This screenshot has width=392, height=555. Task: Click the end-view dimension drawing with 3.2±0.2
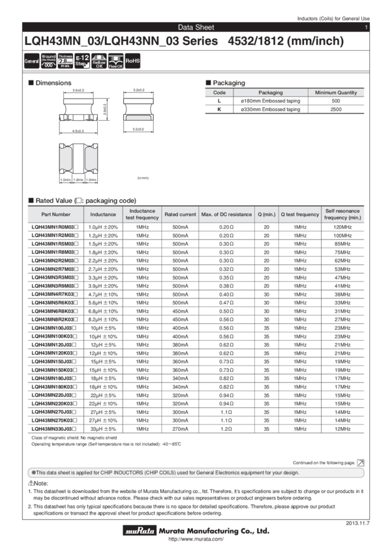138,111
